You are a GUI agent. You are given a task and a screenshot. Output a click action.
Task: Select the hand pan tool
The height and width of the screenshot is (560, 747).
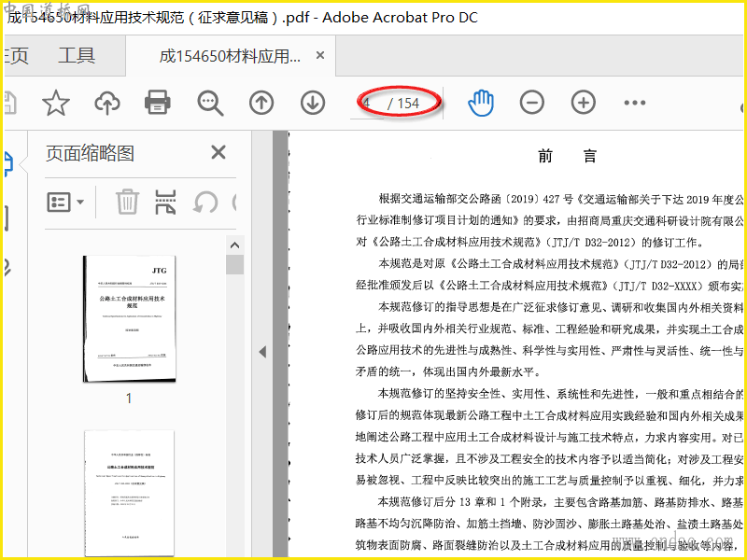(481, 103)
